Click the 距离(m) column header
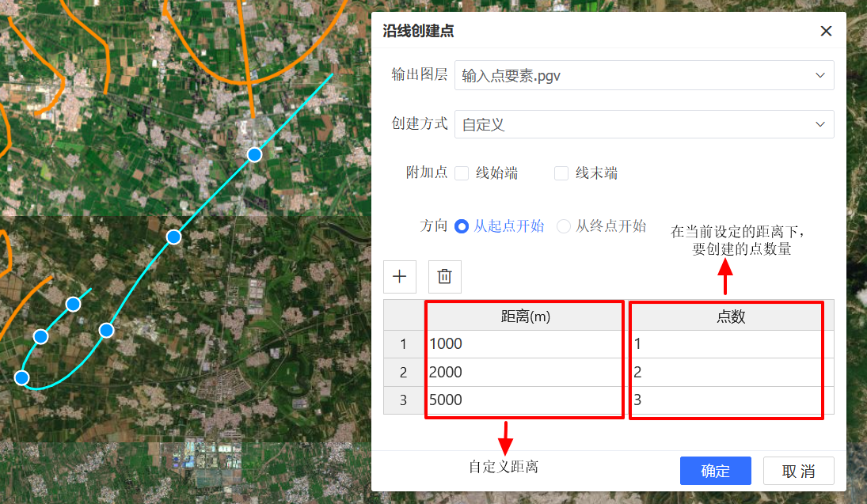The height and width of the screenshot is (504, 867). [x=525, y=316]
